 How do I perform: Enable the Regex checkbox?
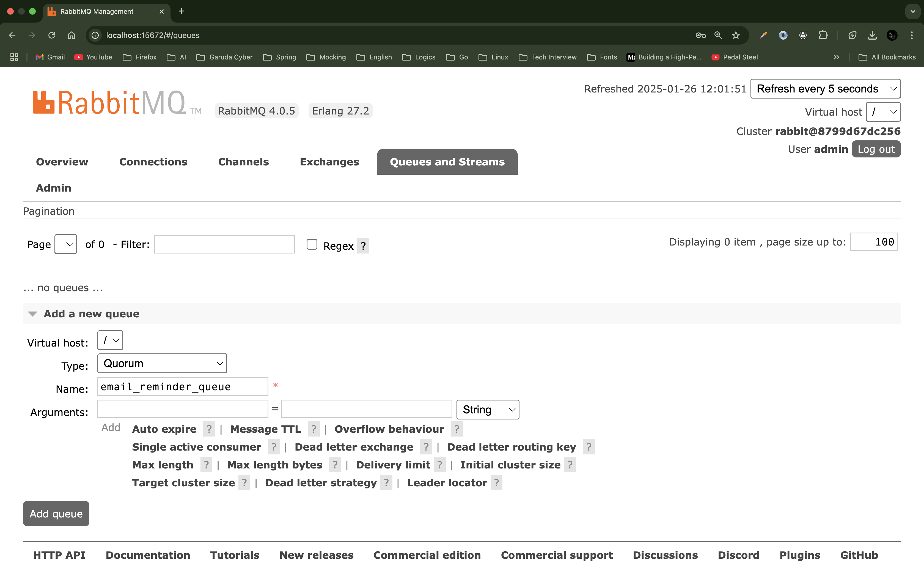(312, 244)
